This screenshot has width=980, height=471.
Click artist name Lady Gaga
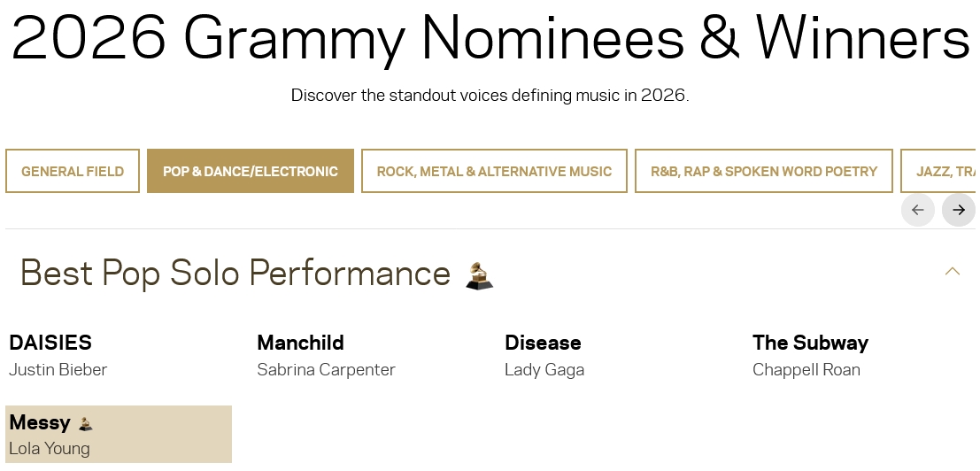coord(544,369)
